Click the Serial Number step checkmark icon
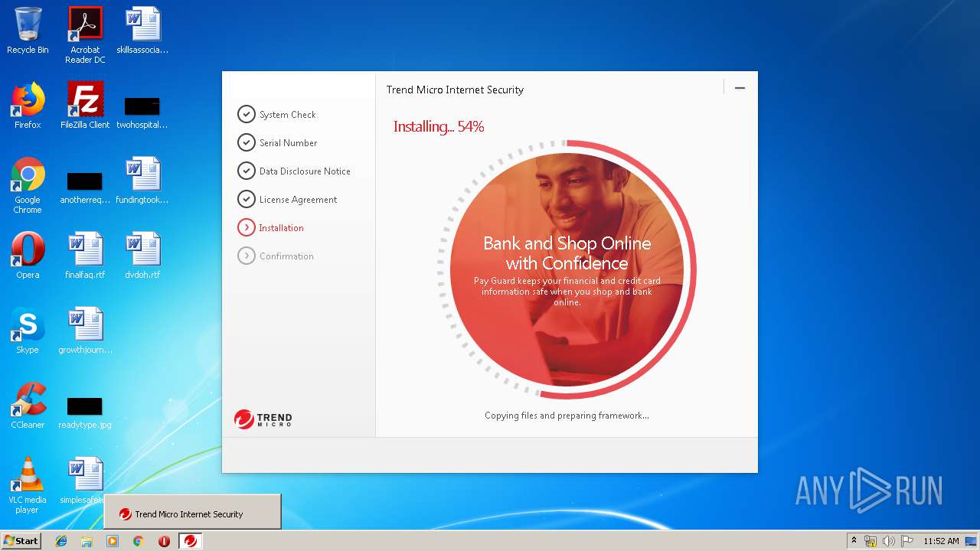Viewport: 980px width, 551px height. [246, 142]
